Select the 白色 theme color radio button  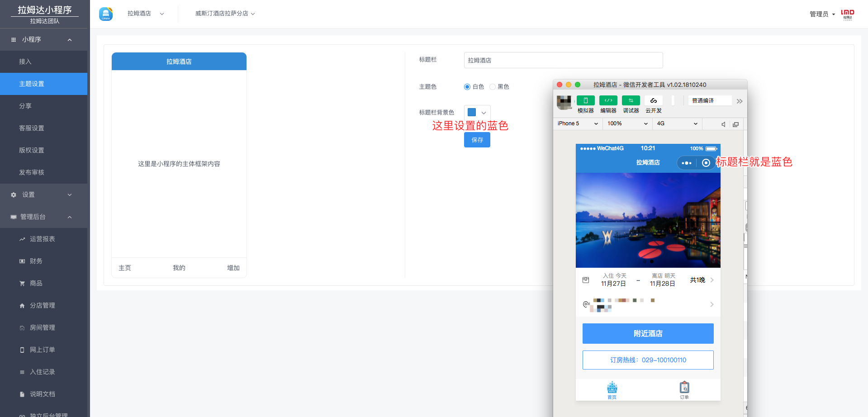pos(467,87)
